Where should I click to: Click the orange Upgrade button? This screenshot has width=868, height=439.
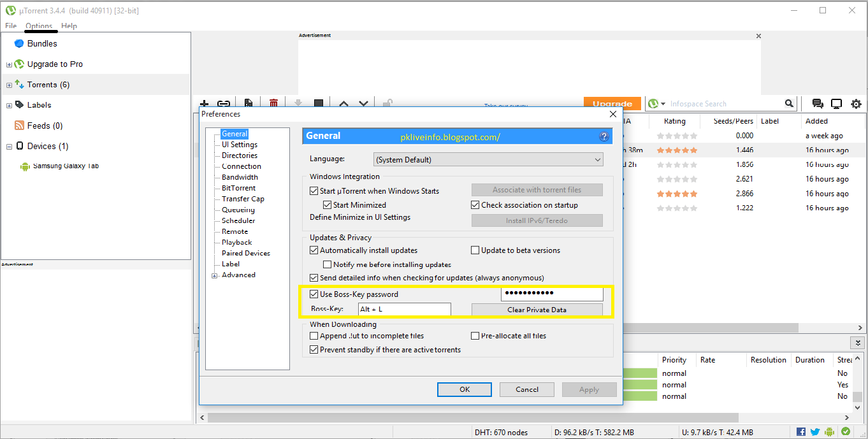click(x=612, y=103)
